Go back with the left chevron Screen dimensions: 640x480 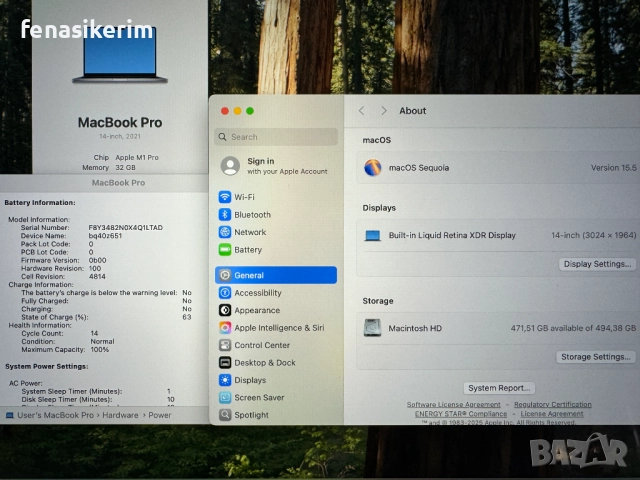coord(361,111)
